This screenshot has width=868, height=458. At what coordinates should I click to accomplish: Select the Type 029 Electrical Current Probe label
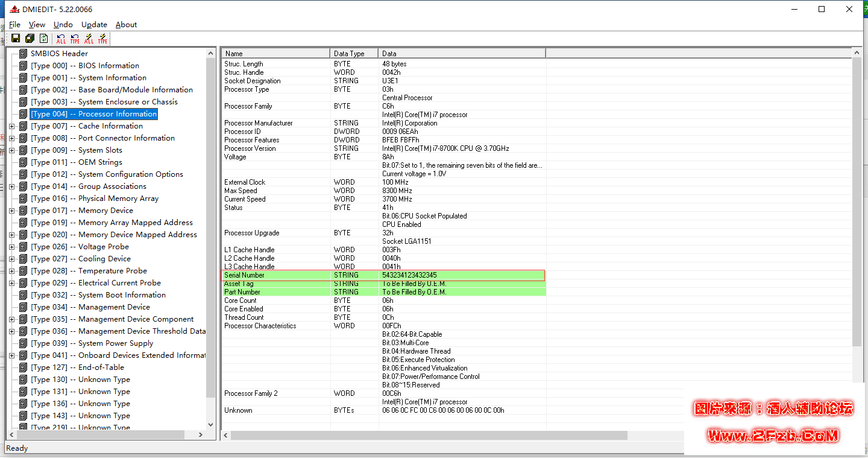[96, 283]
